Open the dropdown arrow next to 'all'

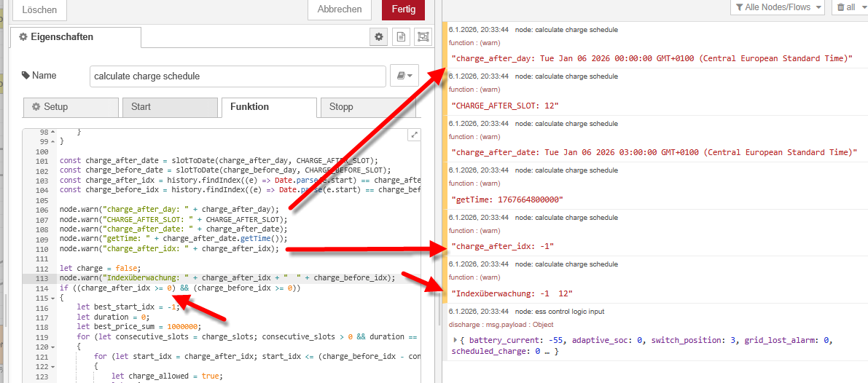coord(861,7)
